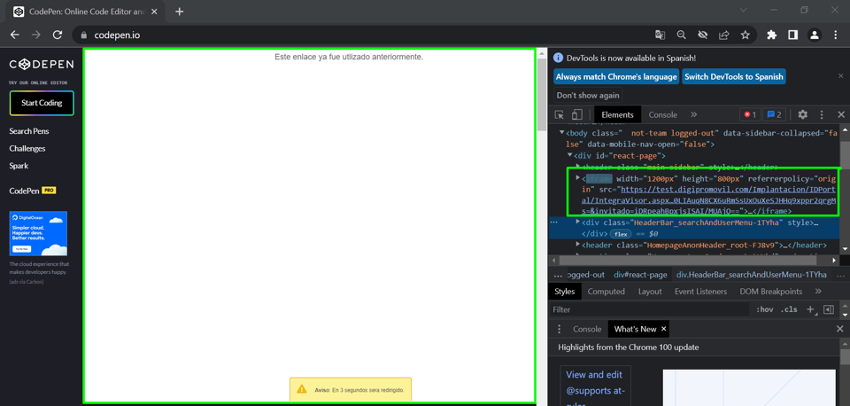Click Switch DevTools to Spanish button
Screen dimensions: 850x406
[x=734, y=77]
